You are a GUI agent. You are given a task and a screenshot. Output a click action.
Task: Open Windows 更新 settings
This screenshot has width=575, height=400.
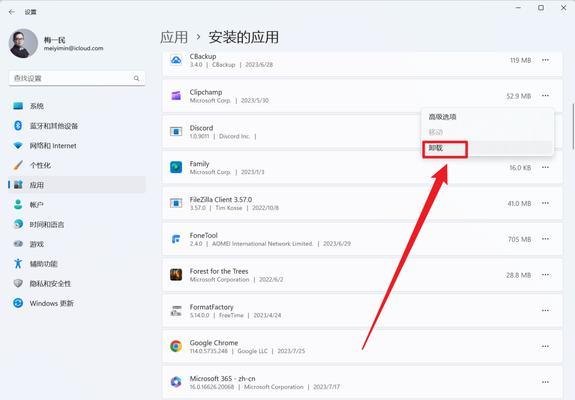pyautogui.click(x=77, y=303)
